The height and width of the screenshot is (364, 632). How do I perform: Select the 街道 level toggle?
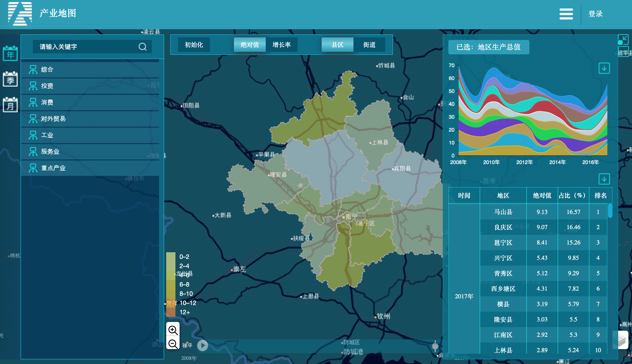(369, 45)
